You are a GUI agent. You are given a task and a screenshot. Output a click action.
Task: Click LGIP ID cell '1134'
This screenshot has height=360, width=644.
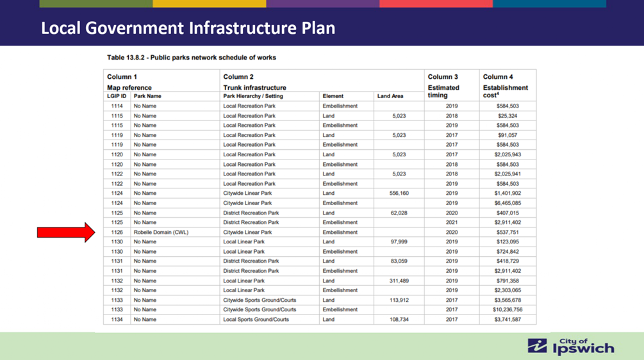click(x=117, y=320)
